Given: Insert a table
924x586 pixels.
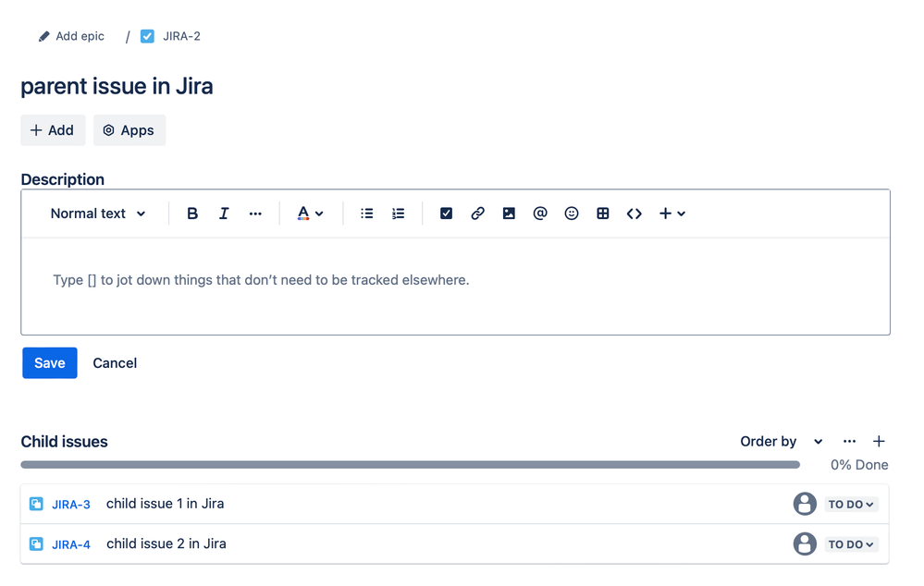Looking at the screenshot, I should pos(602,214).
